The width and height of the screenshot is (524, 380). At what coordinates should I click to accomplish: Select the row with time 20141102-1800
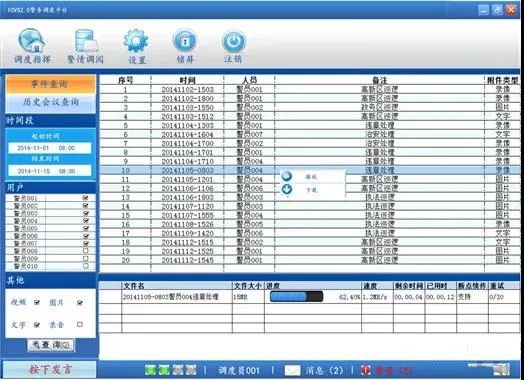point(310,99)
